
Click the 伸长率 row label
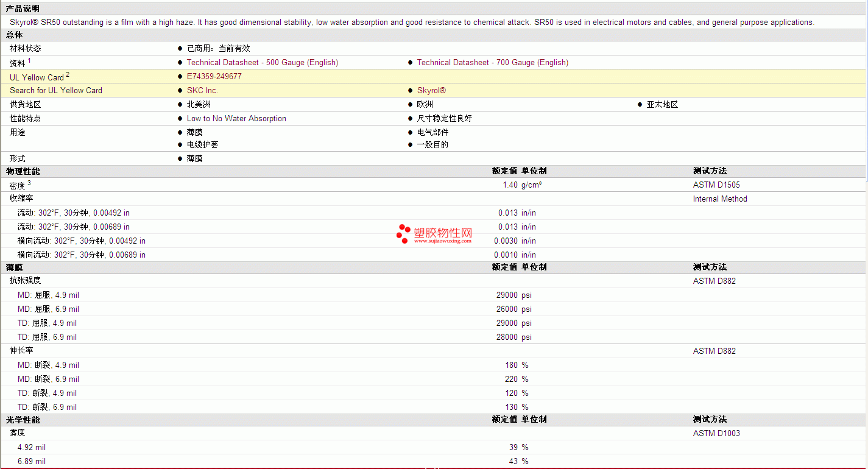coord(21,351)
